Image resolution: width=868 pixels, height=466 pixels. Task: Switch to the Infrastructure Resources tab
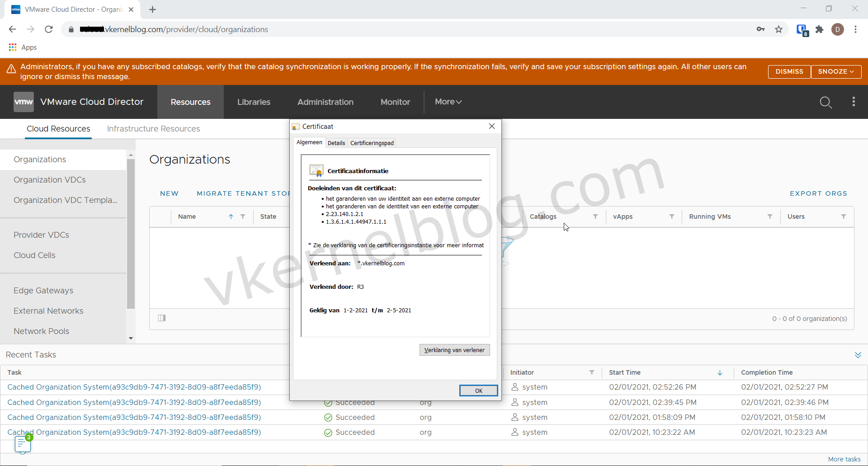pyautogui.click(x=153, y=129)
